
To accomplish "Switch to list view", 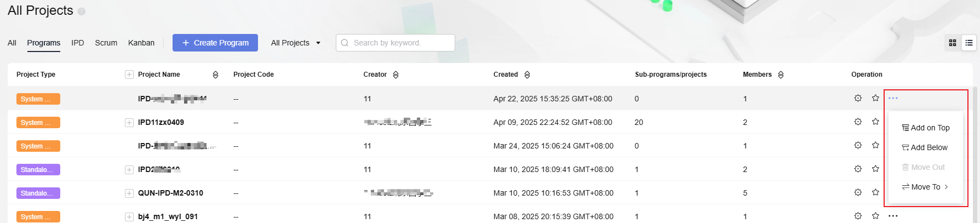I will (x=969, y=43).
